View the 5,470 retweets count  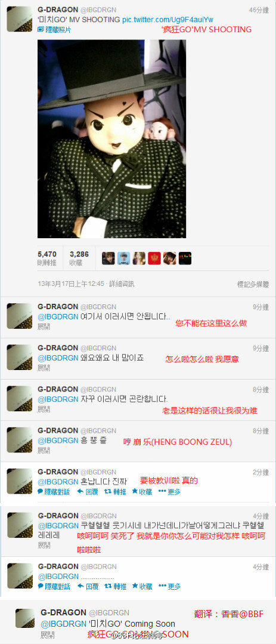coord(47,258)
